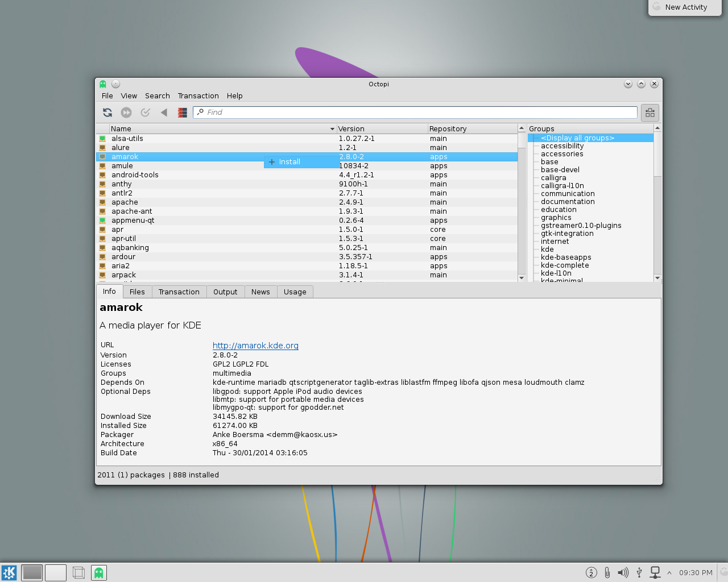Select the multimedia-related group 'graphics'

pos(556,218)
